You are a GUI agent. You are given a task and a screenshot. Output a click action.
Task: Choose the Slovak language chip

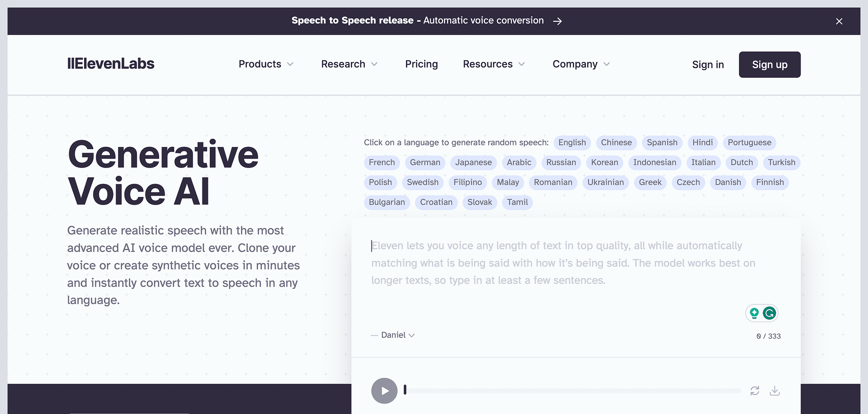coord(480,202)
